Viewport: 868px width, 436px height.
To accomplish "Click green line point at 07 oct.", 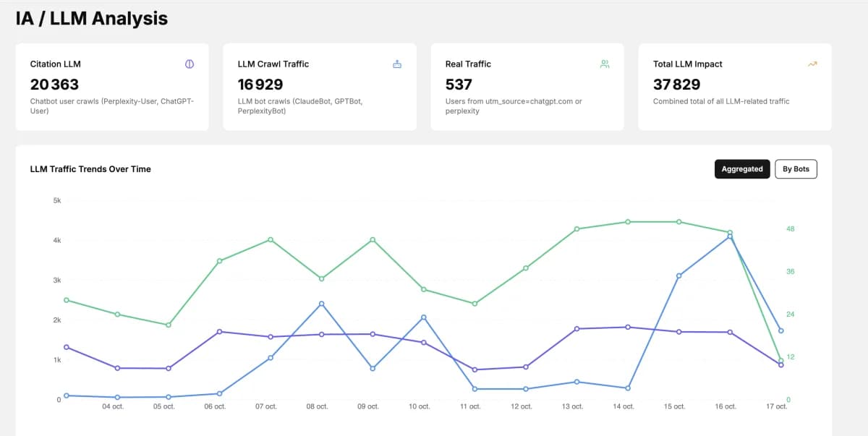I will point(271,239).
